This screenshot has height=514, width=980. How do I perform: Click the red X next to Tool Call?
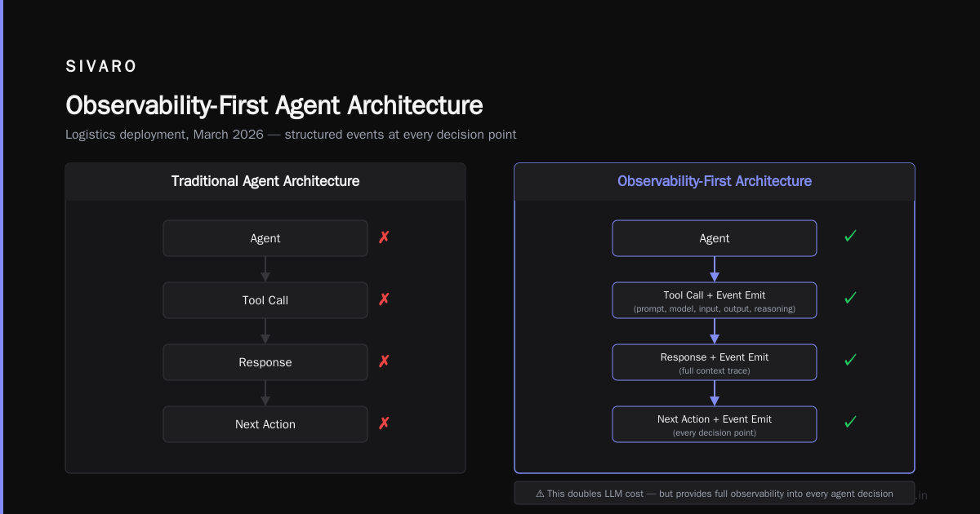(x=384, y=299)
